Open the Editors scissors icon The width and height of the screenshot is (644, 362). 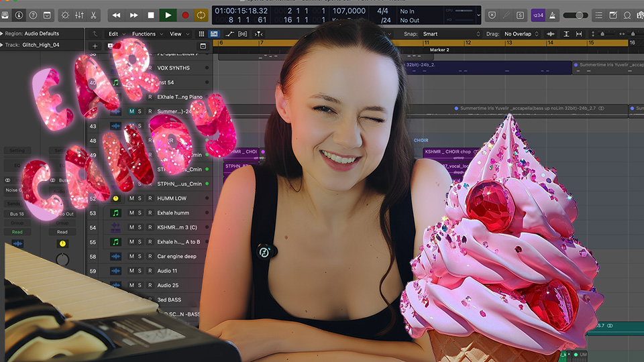(x=93, y=15)
